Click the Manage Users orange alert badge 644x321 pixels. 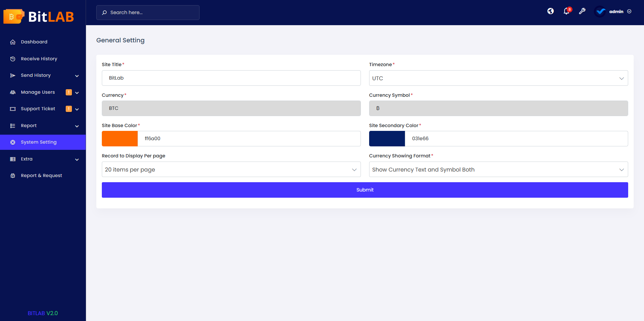69,92
